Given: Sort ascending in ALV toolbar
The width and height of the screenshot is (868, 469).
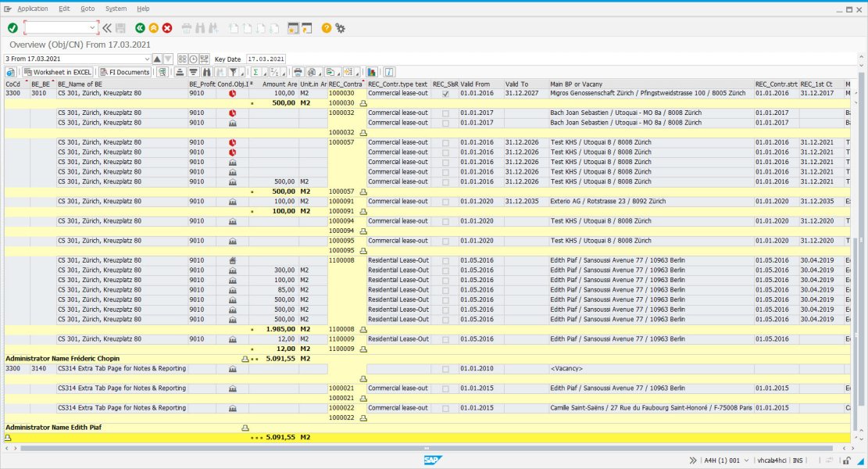Looking at the screenshot, I should coord(180,72).
